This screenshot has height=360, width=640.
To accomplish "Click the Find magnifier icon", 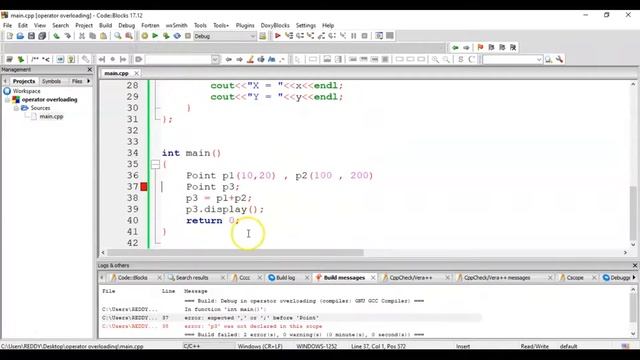I will 118,36.
